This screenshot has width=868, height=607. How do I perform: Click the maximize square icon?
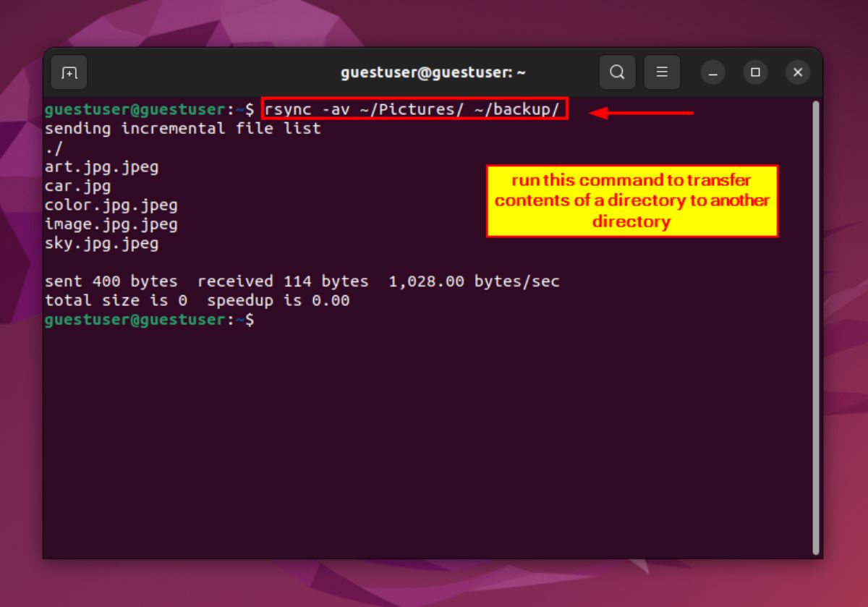(x=755, y=72)
